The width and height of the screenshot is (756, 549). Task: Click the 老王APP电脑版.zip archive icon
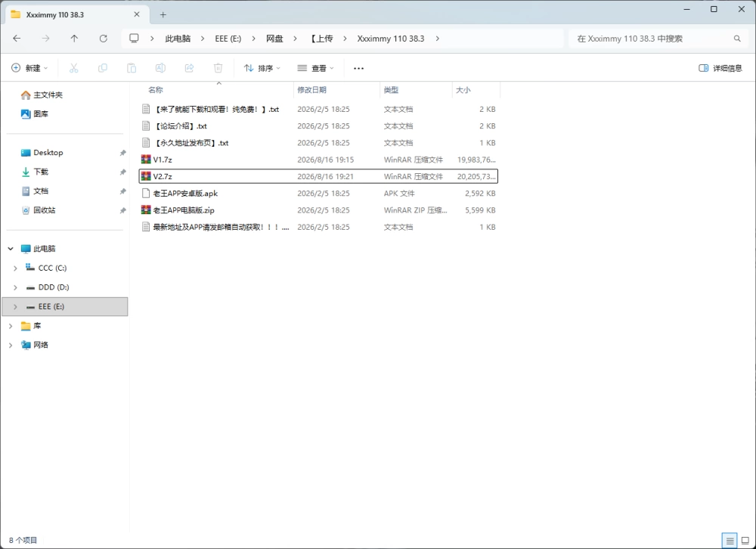click(146, 210)
